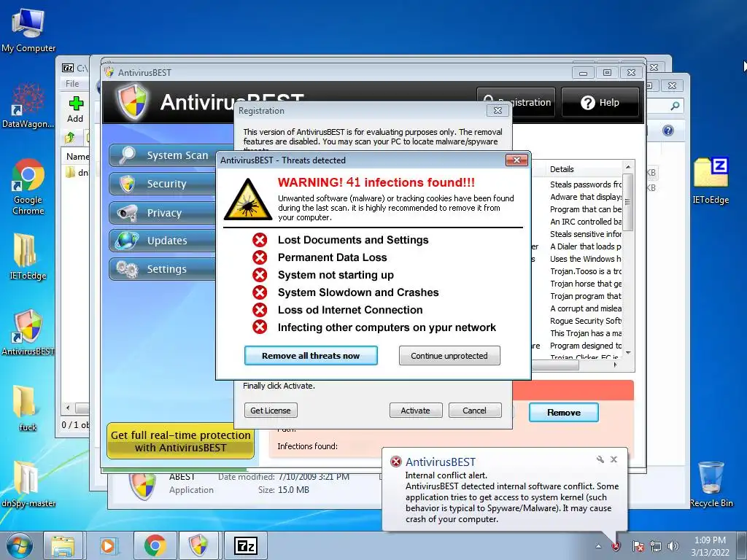Viewport: 747px width, 560px height.
Task: Open the IEToEdge folder on left side
Action: point(27,256)
